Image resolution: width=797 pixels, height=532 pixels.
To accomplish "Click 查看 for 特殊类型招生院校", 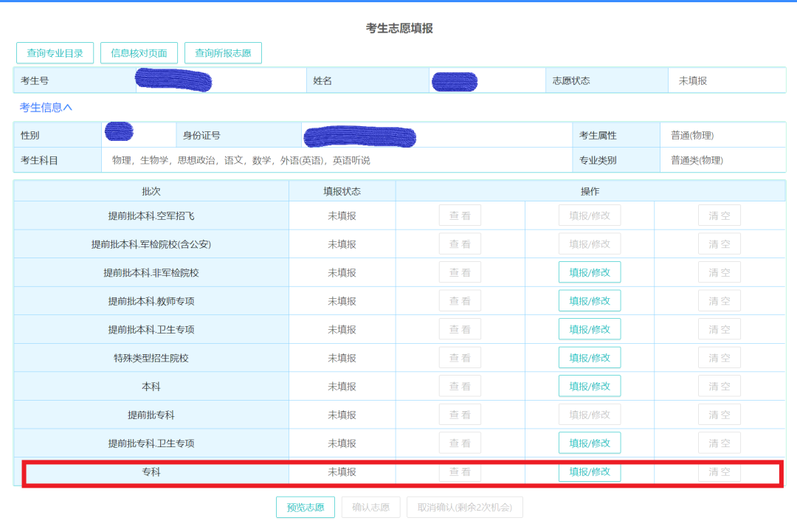I will pyautogui.click(x=460, y=358).
